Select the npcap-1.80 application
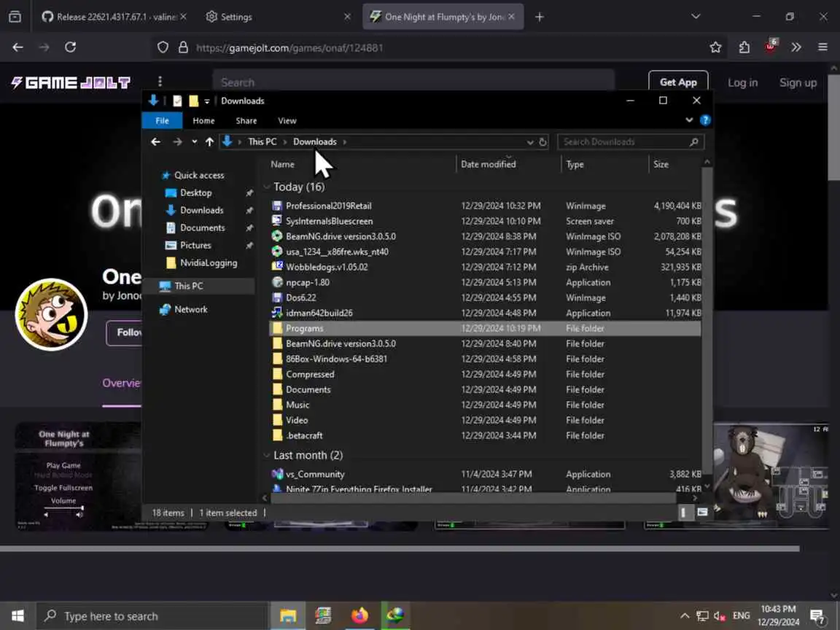Viewport: 840px width, 630px height. 308,282
